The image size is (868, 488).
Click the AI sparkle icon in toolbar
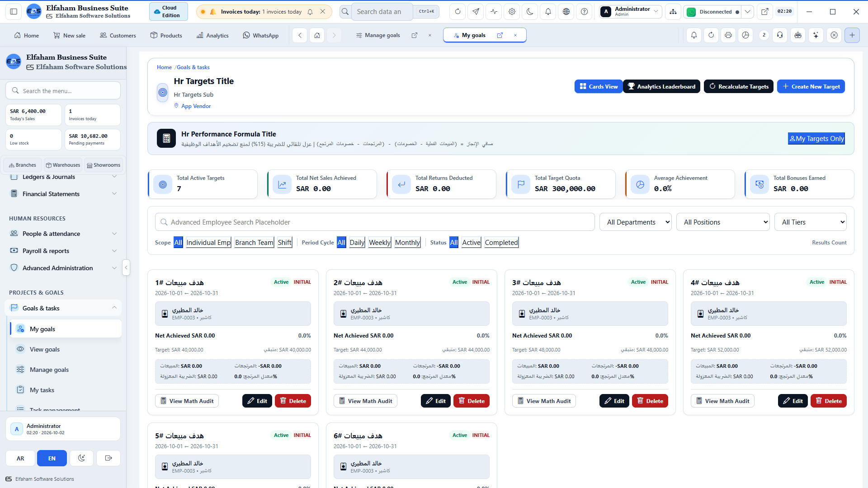(x=816, y=35)
